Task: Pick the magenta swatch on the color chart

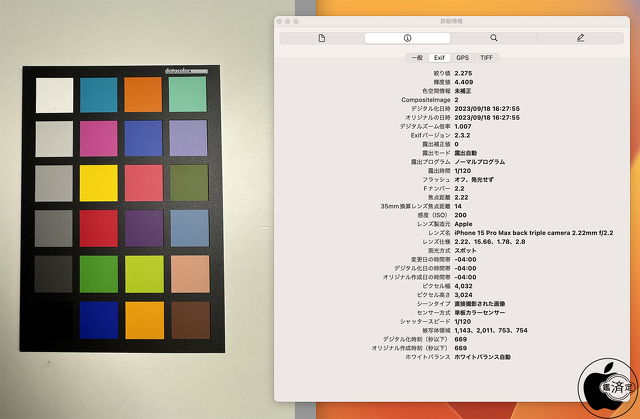Action: pyautogui.click(x=98, y=138)
